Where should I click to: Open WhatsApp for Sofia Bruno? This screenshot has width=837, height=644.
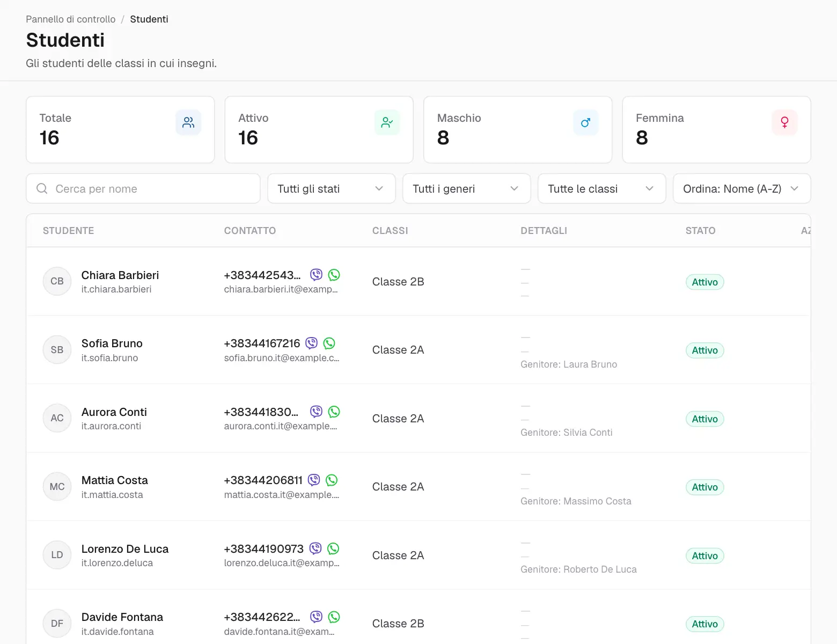click(329, 343)
